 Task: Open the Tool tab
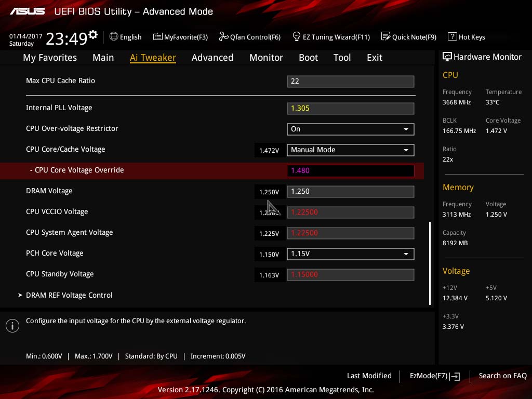tap(342, 58)
